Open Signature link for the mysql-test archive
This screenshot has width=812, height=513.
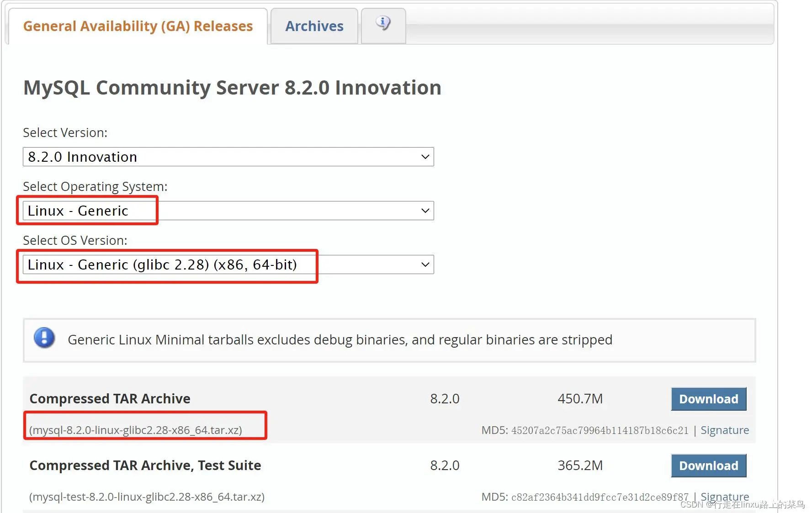[x=725, y=497]
